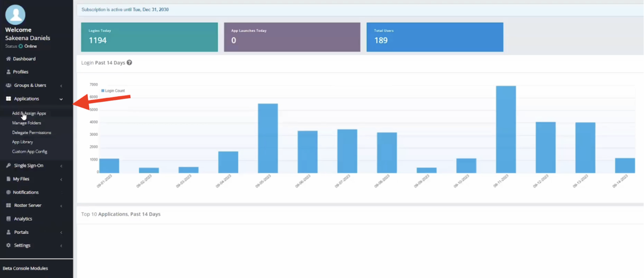Expand the Portals chevron

tap(61, 232)
